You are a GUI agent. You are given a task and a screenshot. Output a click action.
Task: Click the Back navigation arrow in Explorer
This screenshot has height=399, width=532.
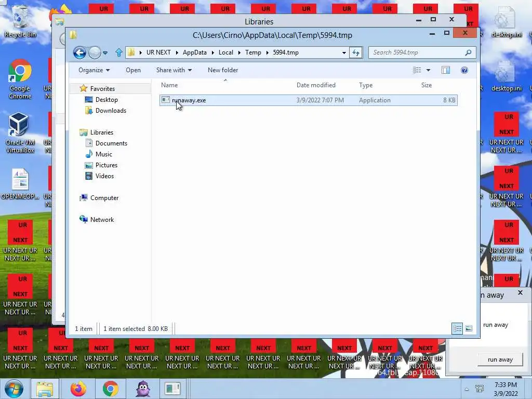(79, 52)
